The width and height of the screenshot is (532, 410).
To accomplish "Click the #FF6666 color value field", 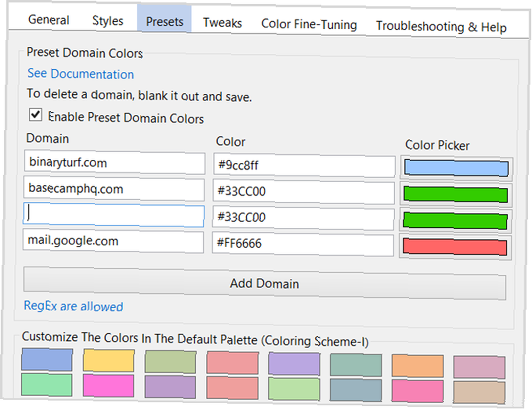I will click(303, 243).
